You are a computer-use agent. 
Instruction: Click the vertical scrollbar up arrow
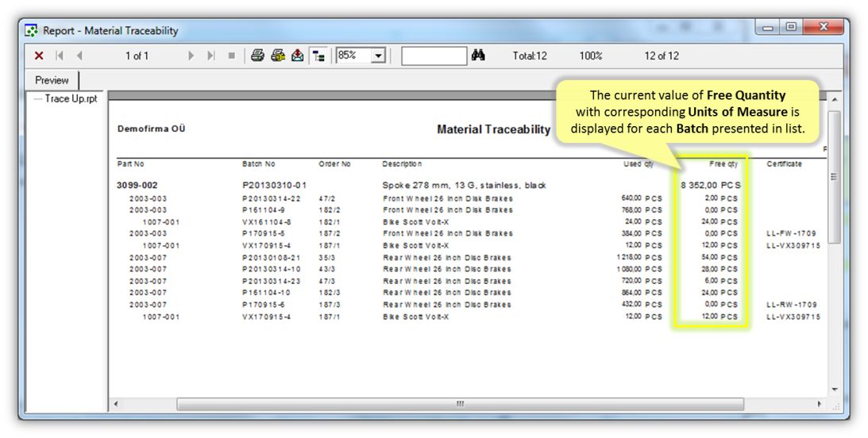click(x=834, y=99)
